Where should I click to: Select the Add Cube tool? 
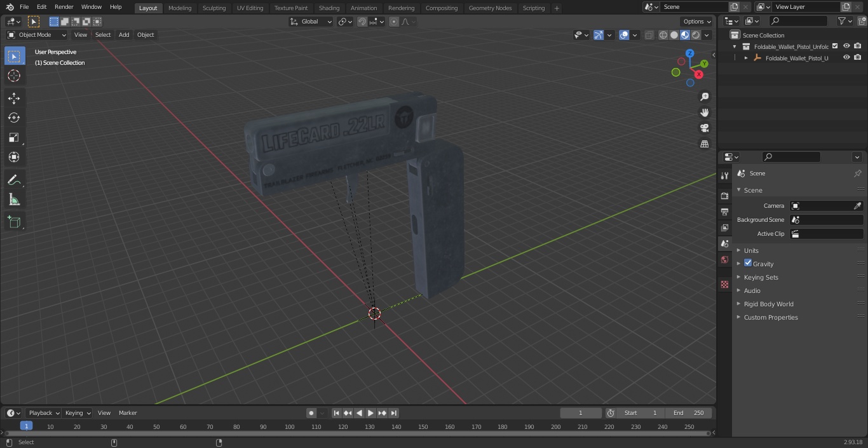(x=15, y=222)
